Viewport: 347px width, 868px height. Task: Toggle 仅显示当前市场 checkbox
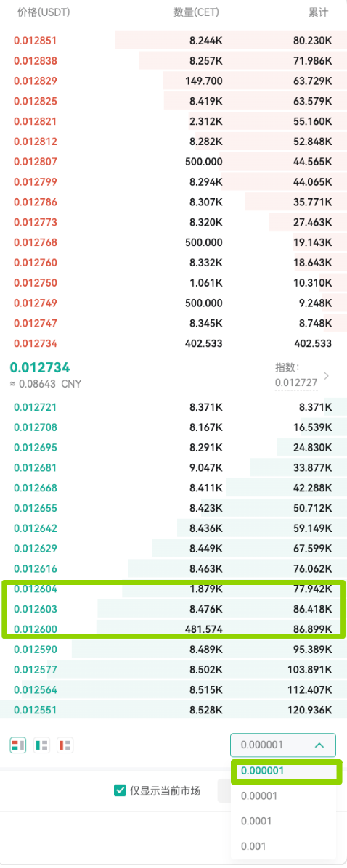pyautogui.click(x=120, y=790)
